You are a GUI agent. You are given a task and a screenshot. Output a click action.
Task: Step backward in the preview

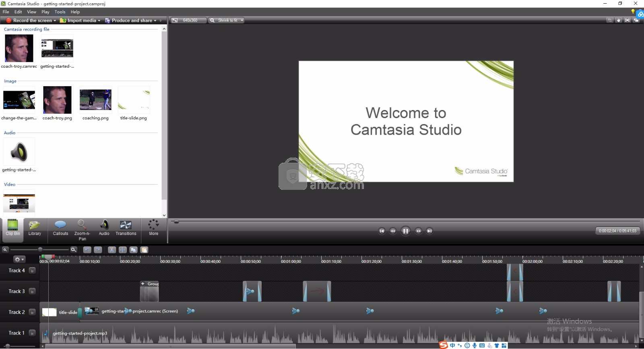[x=393, y=231]
